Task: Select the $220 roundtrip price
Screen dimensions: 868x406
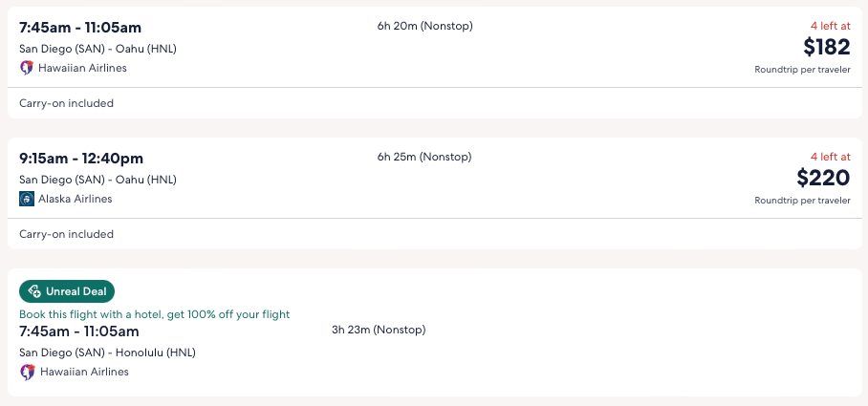Action: point(823,178)
